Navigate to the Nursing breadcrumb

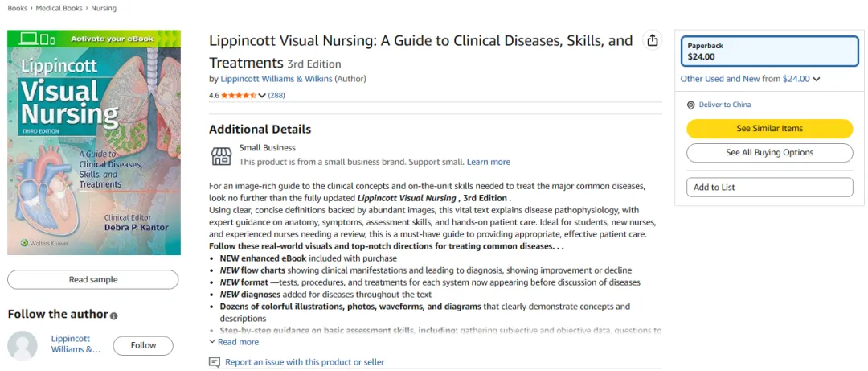[x=104, y=8]
